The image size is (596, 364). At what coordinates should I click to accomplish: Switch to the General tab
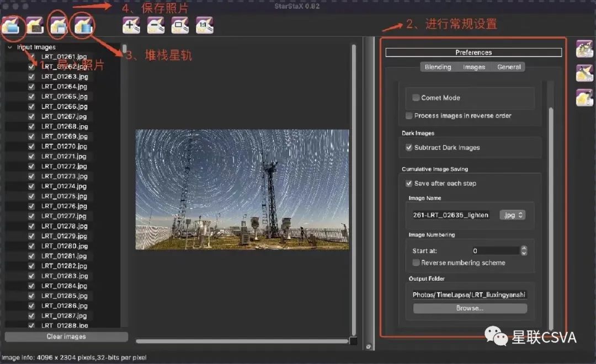click(509, 67)
